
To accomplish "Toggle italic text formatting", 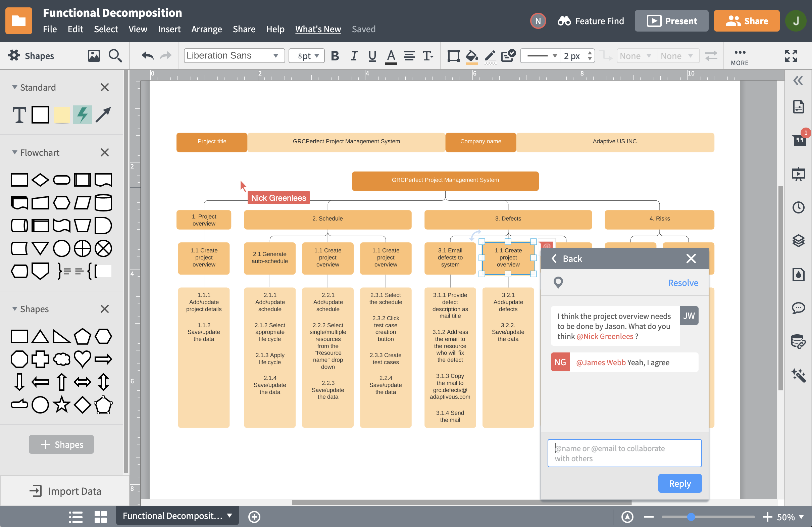I will pyautogui.click(x=354, y=56).
